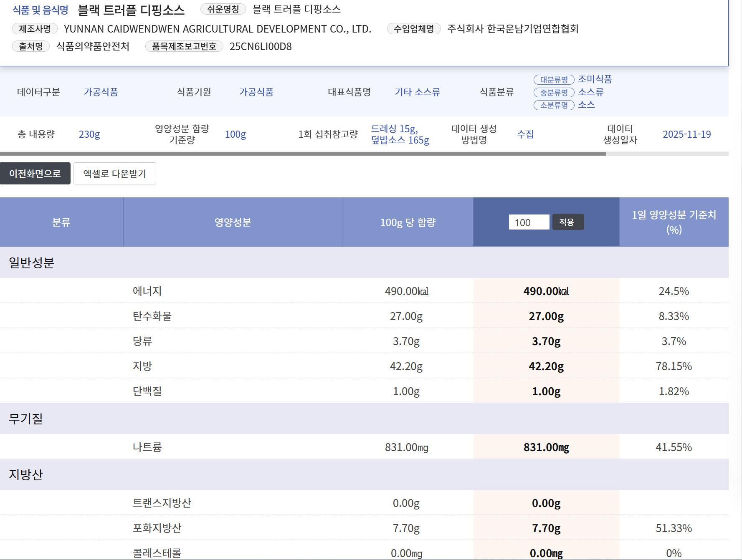
Task: Focus the serving amount input showing 100
Action: point(529,222)
